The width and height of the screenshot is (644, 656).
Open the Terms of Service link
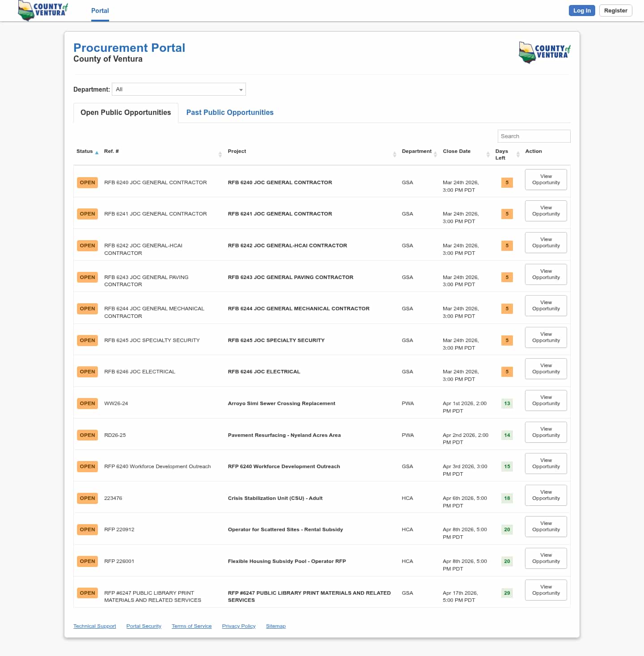(192, 626)
